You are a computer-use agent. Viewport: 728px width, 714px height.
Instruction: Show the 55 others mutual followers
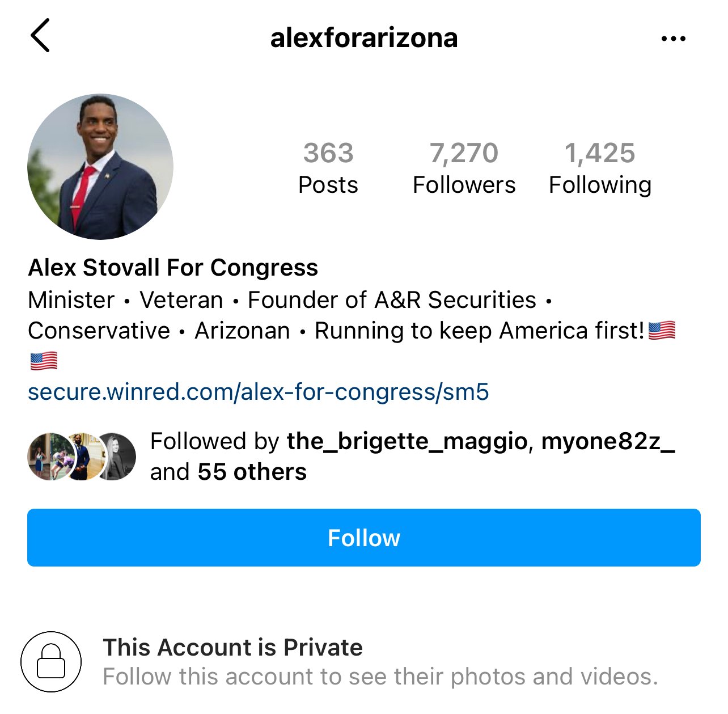tap(252, 472)
